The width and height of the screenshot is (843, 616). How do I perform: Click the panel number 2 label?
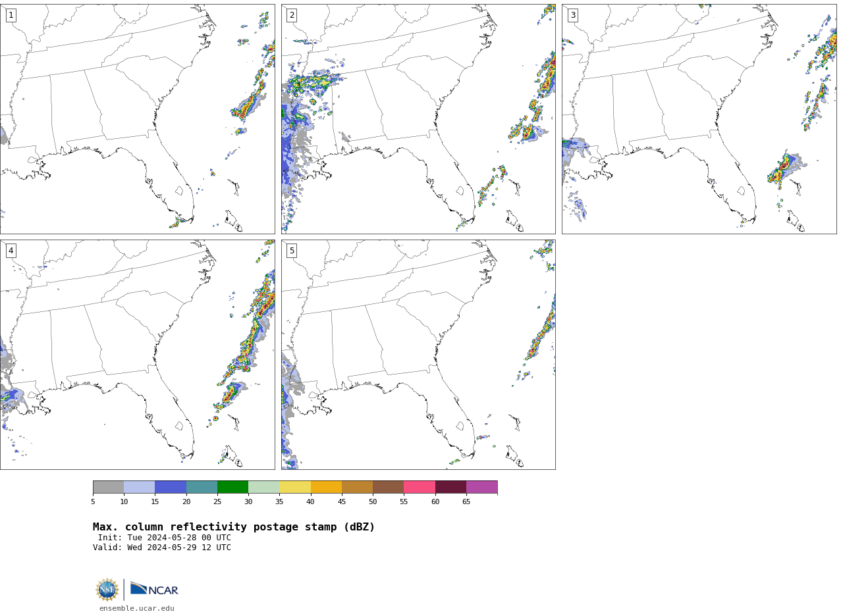pos(292,15)
